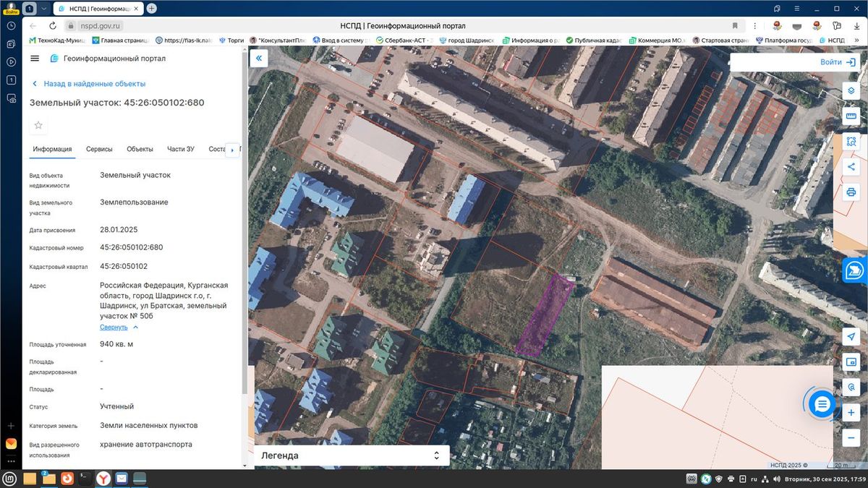868x488 pixels.
Task: Open the terminal from the taskbar
Action: pyautogui.click(x=85, y=478)
